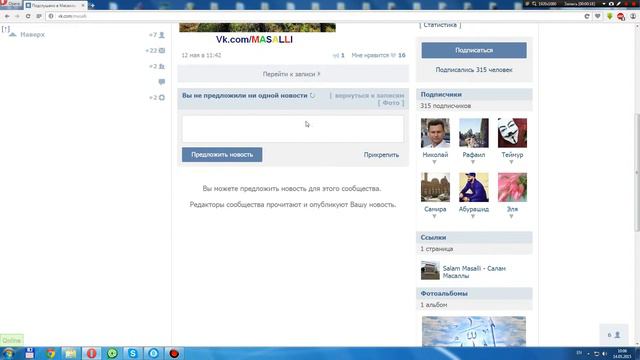Open the speed dial icon next to reload
The height and width of the screenshot is (360, 640).
coord(39,16)
